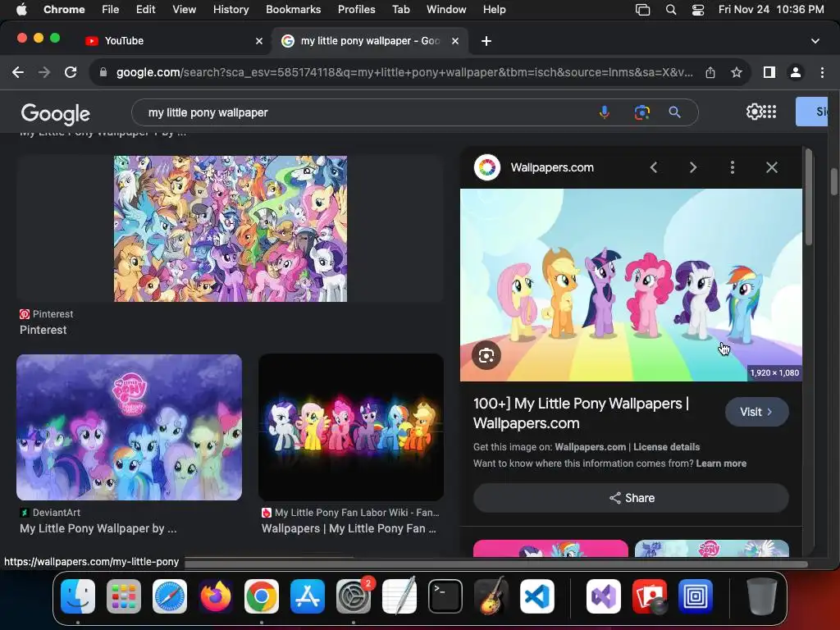Screen dimensions: 840x630
Task: Open Terminal from the Dock
Action: click(445, 596)
